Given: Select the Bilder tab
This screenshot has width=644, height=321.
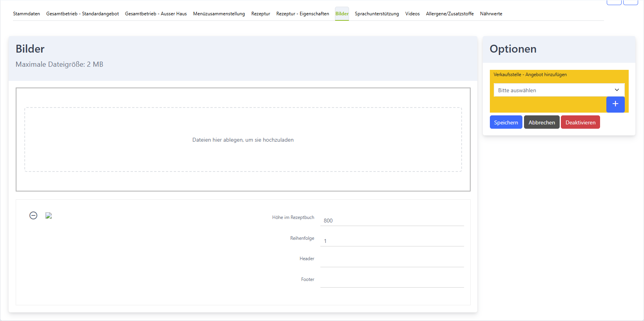Looking at the screenshot, I should [x=342, y=14].
